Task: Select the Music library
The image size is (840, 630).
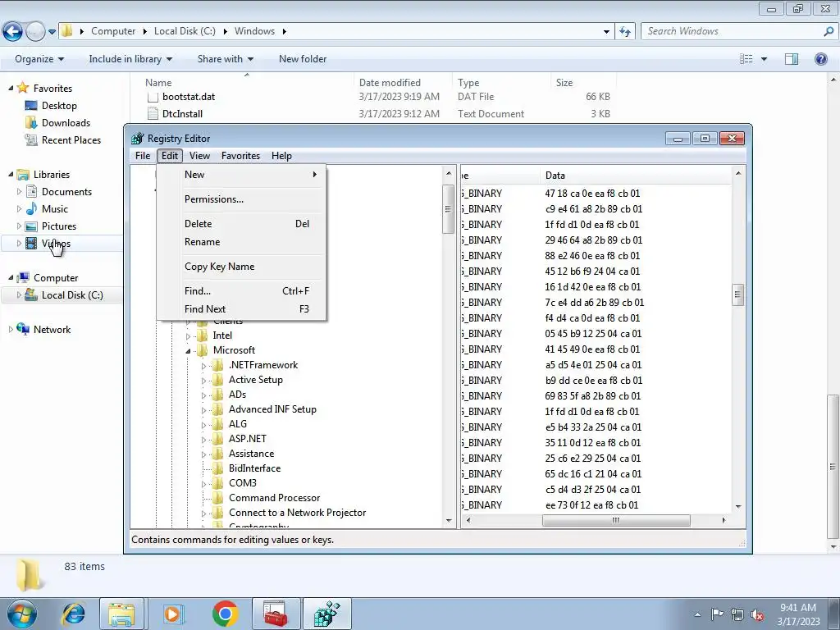Action: tap(55, 209)
